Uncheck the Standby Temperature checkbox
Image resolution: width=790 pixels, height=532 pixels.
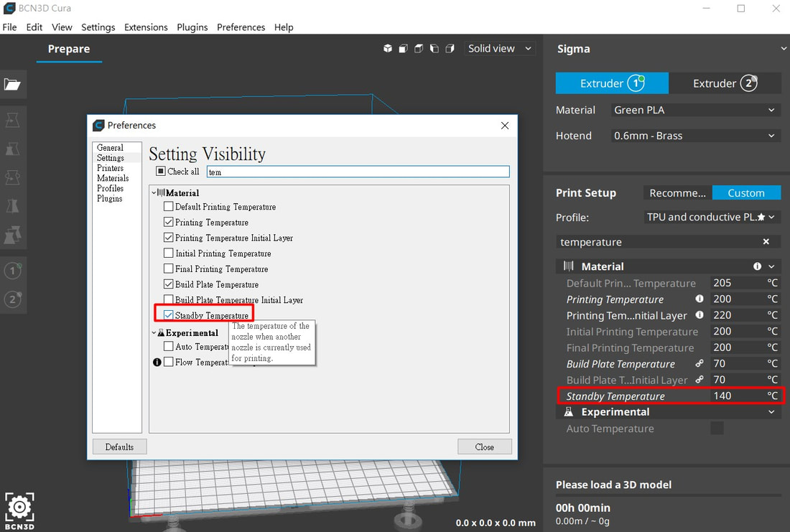click(169, 315)
